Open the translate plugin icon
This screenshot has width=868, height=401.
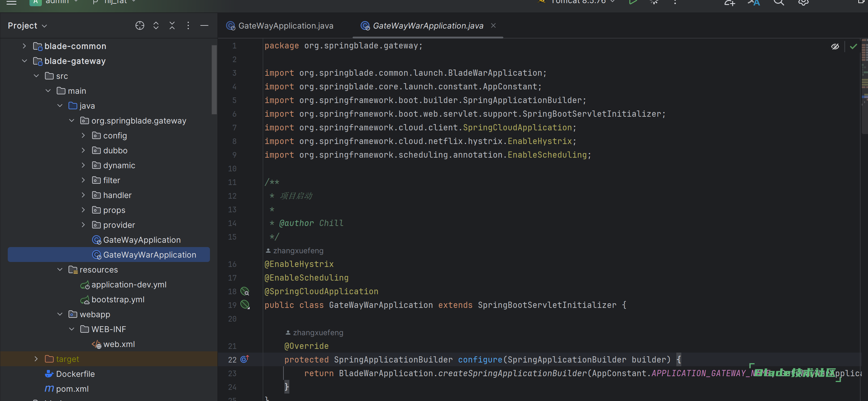pyautogui.click(x=754, y=2)
